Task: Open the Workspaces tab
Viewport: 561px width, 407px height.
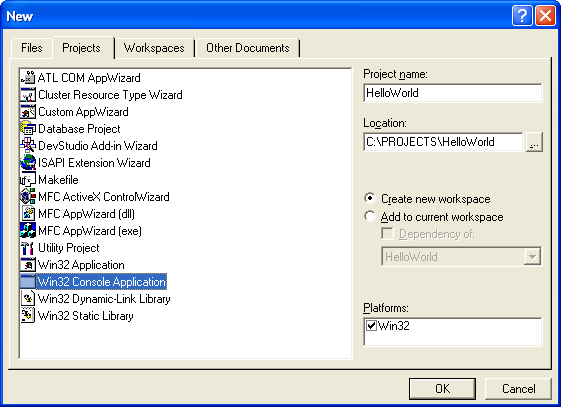Action: (x=154, y=48)
